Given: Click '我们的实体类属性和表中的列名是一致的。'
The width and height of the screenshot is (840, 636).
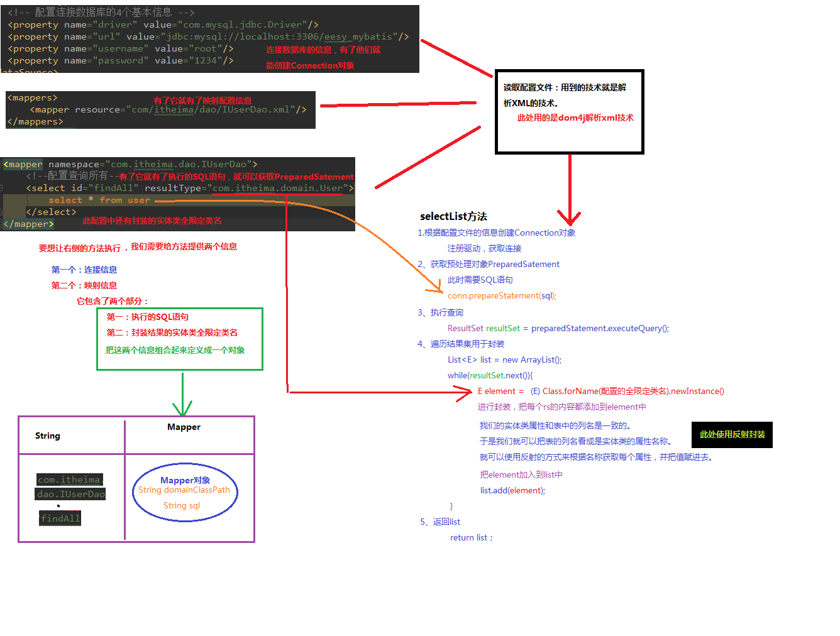Looking at the screenshot, I should pos(555,425).
